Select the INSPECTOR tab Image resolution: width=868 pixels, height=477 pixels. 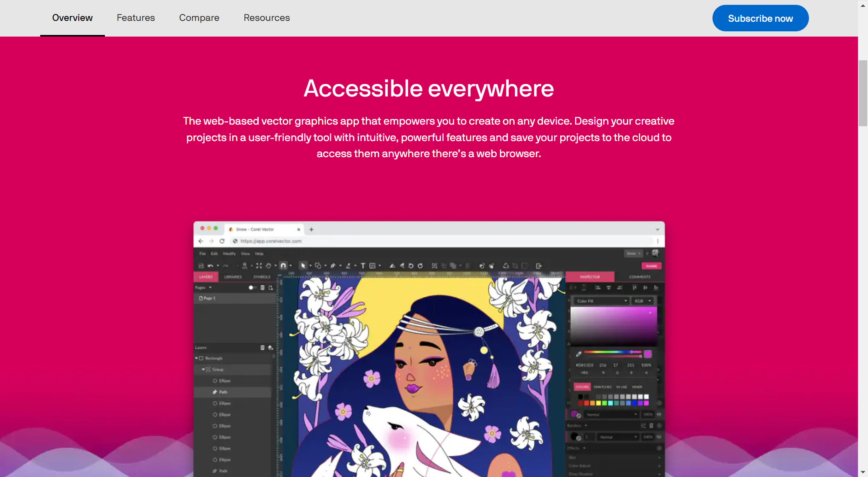coord(590,277)
